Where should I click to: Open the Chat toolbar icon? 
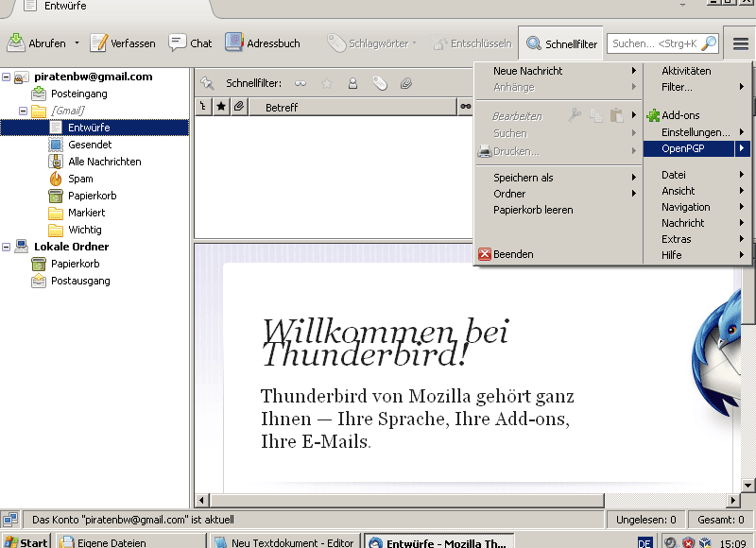pos(190,43)
